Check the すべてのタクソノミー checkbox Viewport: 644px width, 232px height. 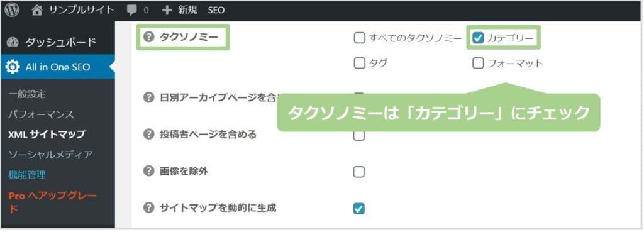(359, 38)
